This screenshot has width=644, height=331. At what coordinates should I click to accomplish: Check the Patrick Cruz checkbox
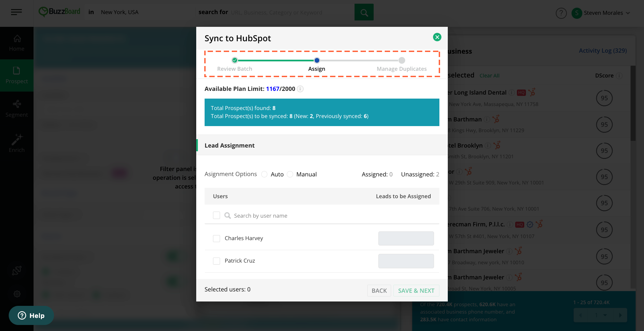click(x=217, y=261)
